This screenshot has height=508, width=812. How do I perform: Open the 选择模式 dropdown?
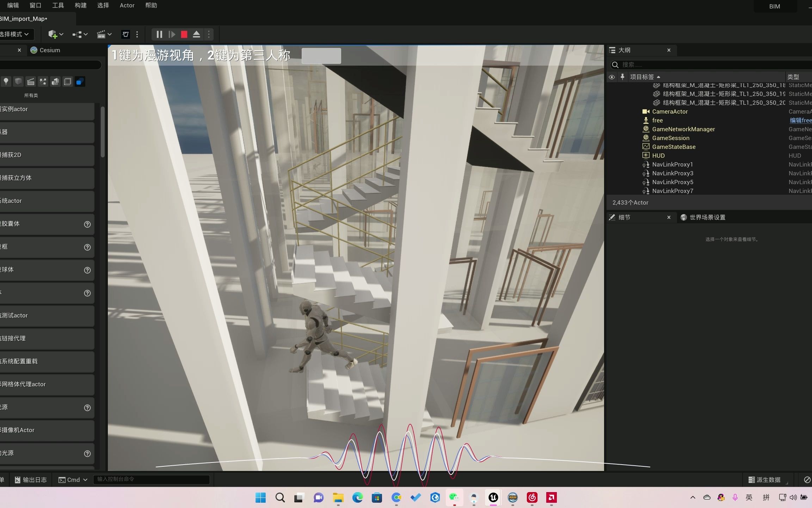point(16,34)
